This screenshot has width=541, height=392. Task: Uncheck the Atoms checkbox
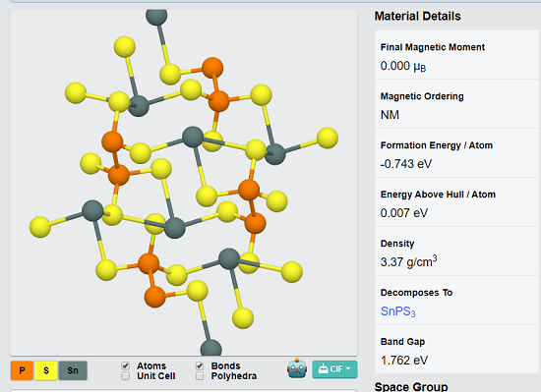coord(126,365)
